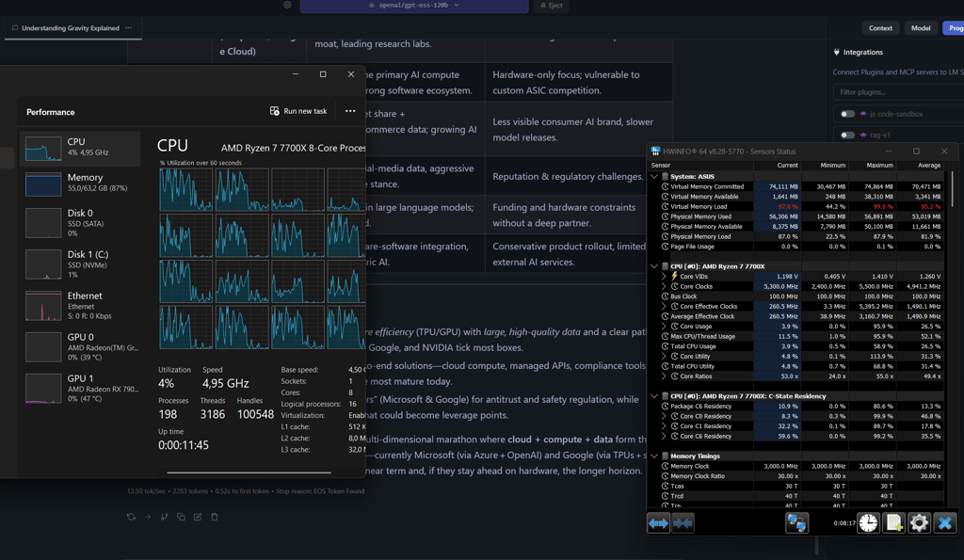The height and width of the screenshot is (560, 964).
Task: Continue generation with arrow icon
Action: tap(148, 517)
